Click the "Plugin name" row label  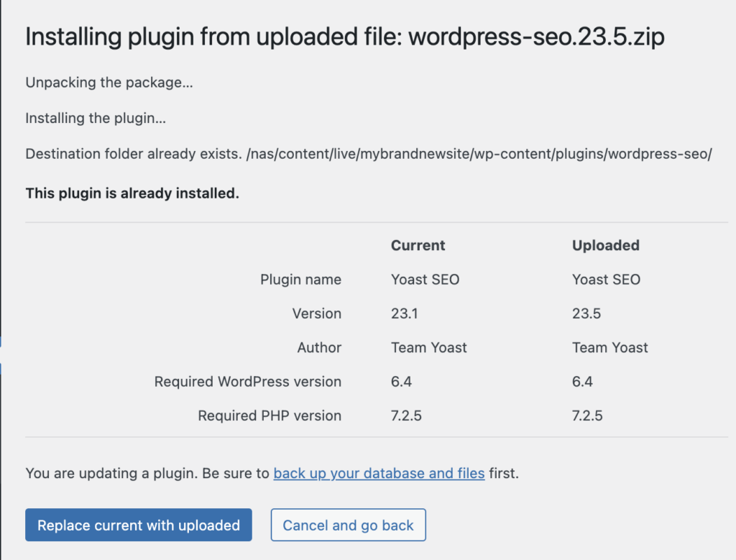point(300,280)
